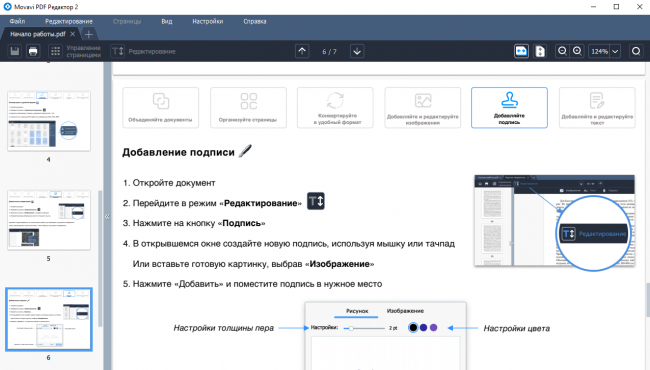Add a new tab with plus
Viewport: 650px width, 370px height.
[x=88, y=34]
